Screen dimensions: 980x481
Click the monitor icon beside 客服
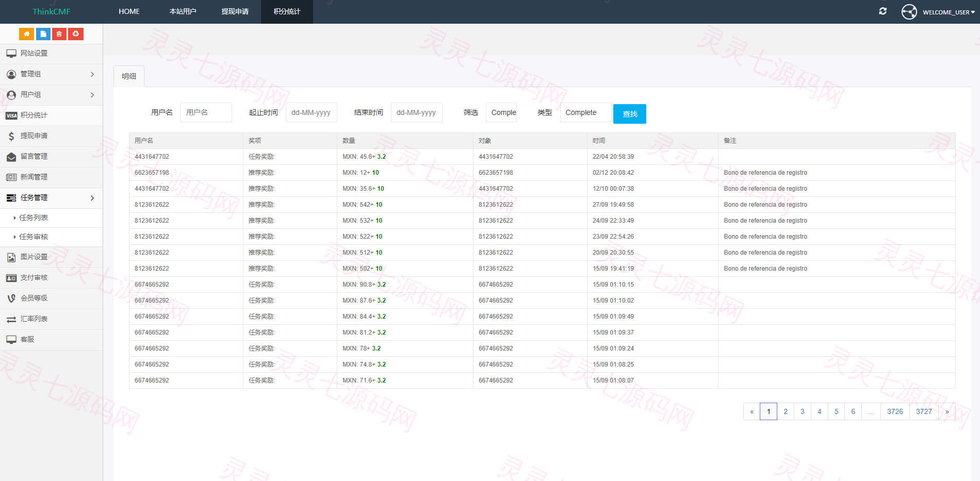coord(11,340)
